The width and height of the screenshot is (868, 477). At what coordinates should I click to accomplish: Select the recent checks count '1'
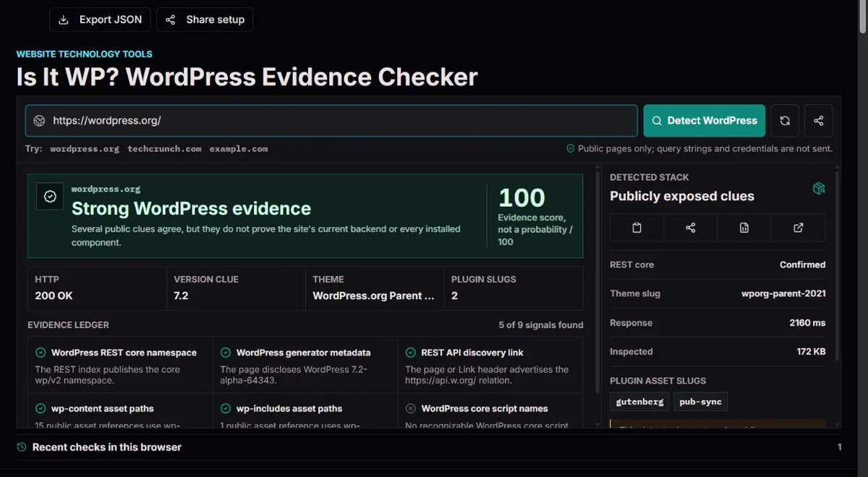839,447
